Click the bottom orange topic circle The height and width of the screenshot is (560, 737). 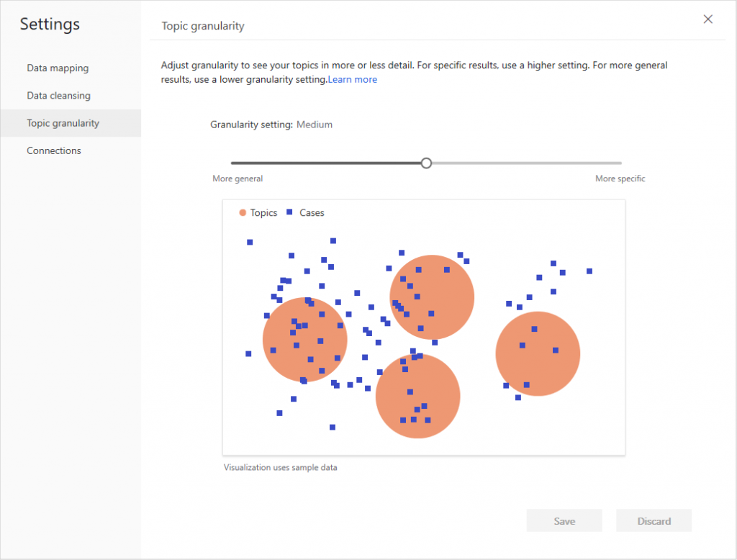418,396
